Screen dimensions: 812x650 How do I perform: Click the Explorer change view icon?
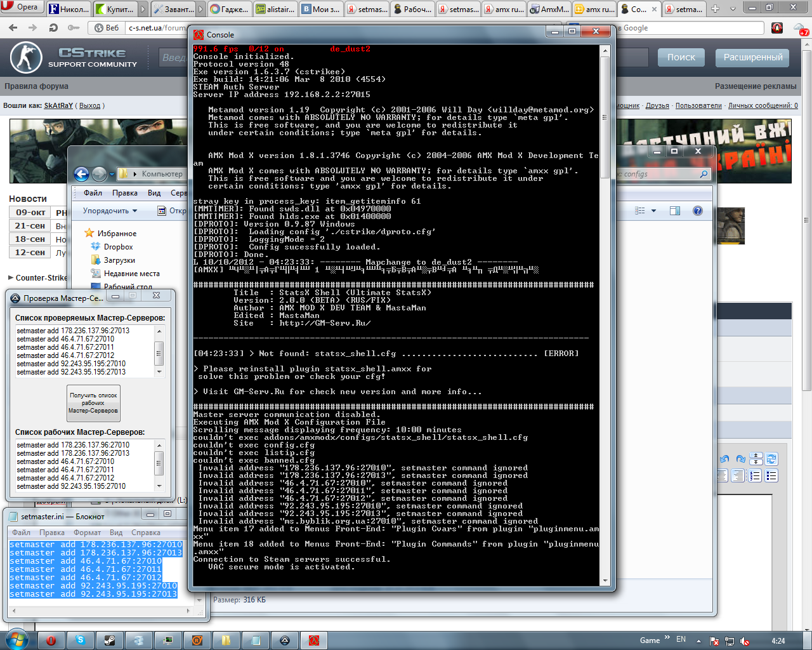pos(640,211)
